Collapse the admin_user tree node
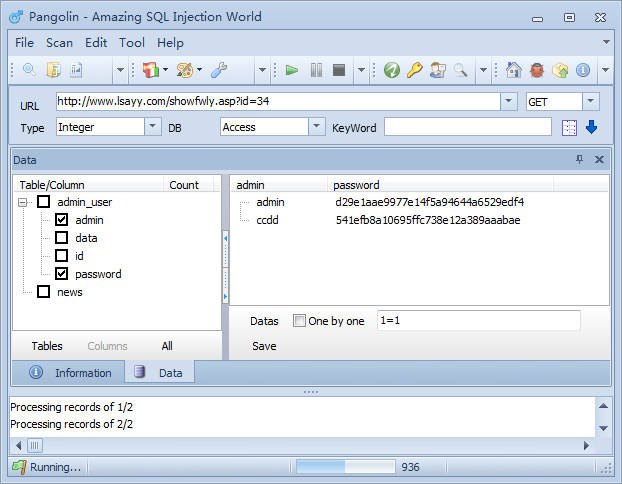The image size is (622, 484). (23, 202)
